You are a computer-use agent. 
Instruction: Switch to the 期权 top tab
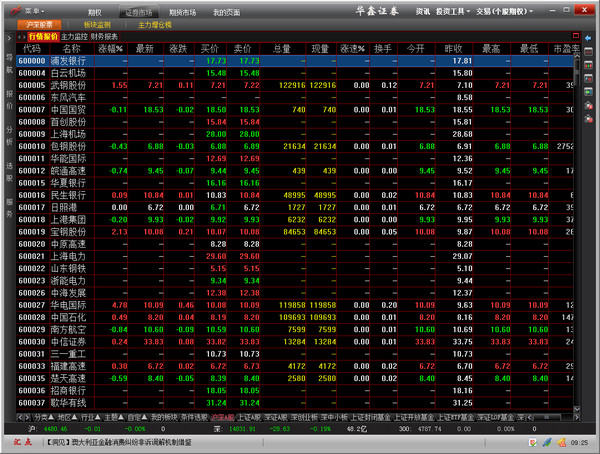[95, 13]
